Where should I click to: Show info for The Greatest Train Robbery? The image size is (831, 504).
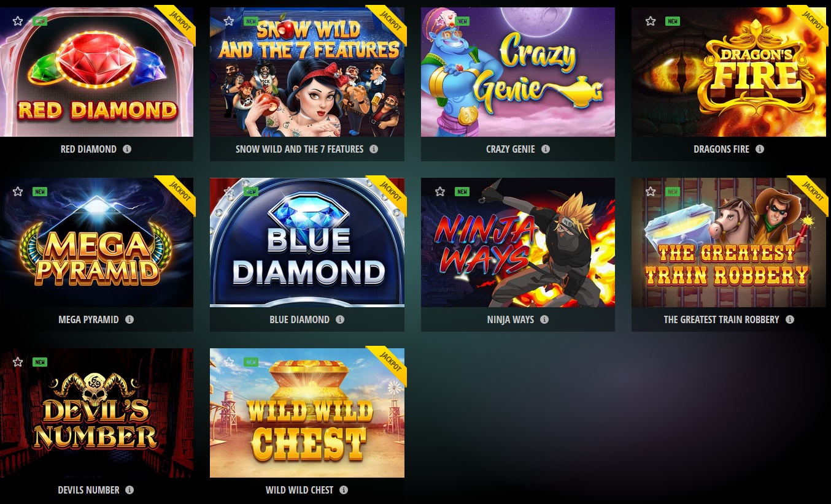pos(790,319)
